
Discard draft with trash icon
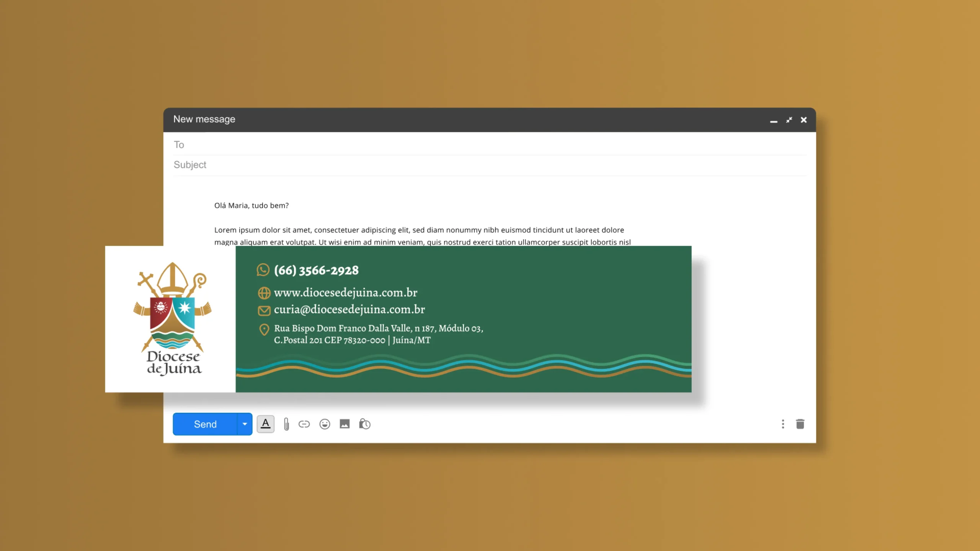tap(800, 424)
